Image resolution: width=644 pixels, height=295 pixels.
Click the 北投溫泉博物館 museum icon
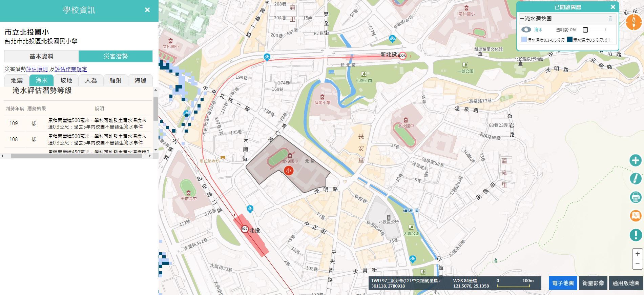pyautogui.click(x=520, y=63)
